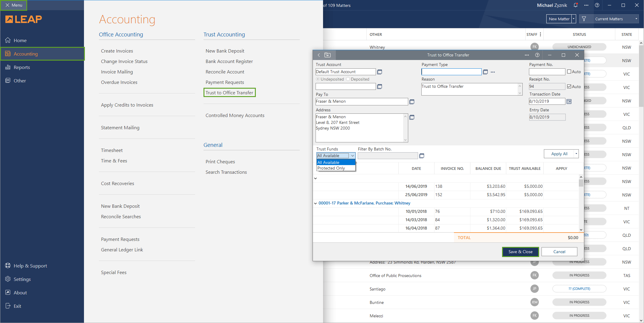The height and width of the screenshot is (323, 644).
Task: Open Create Invoices
Action: 117,51
